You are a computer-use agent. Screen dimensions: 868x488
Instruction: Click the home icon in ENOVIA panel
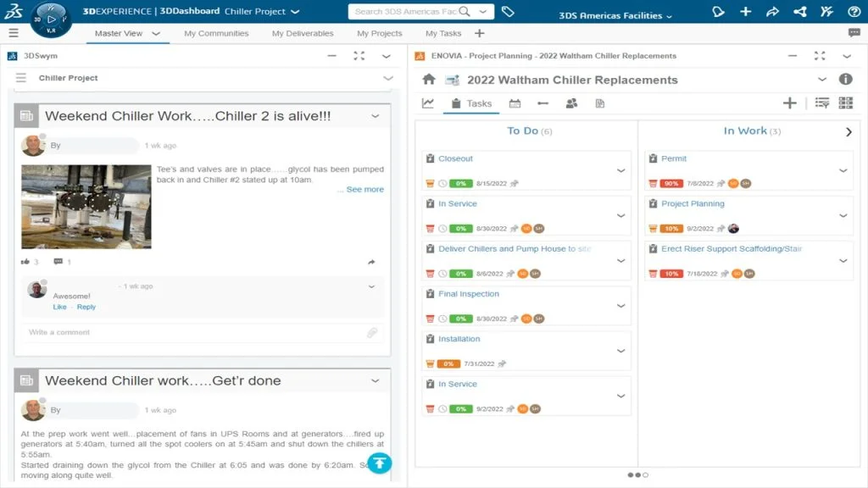point(429,80)
